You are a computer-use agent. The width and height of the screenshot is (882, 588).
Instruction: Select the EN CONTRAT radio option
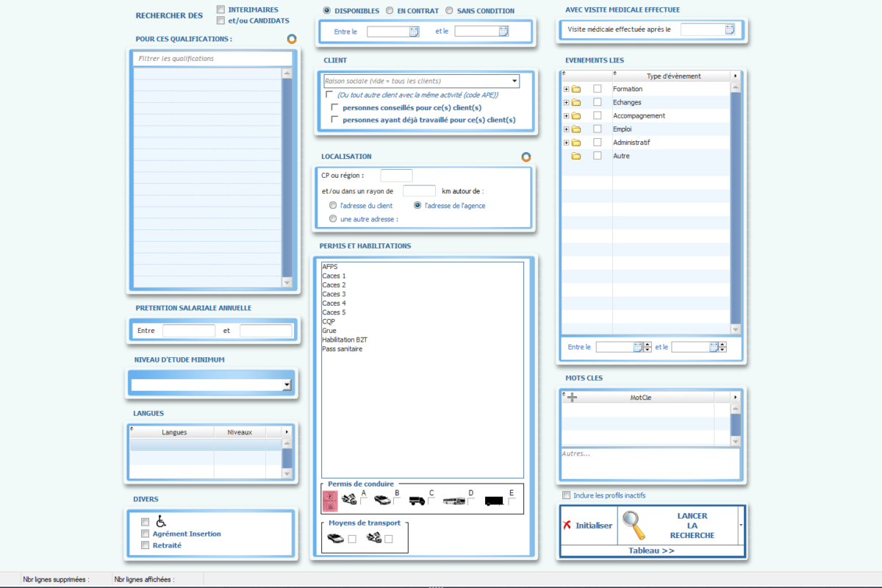pos(390,11)
